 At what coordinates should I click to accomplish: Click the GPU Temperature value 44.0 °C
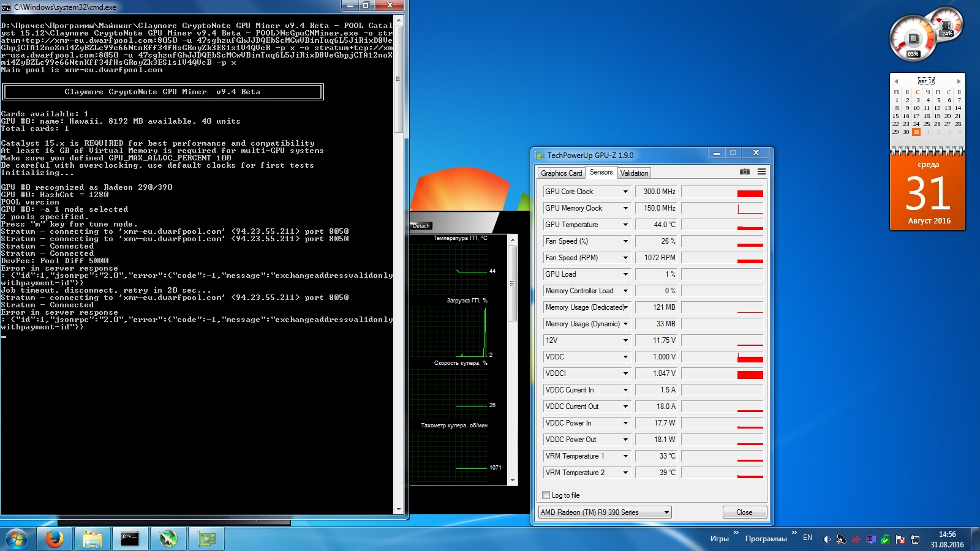(656, 225)
